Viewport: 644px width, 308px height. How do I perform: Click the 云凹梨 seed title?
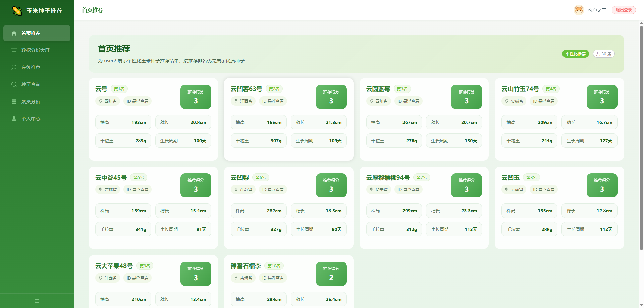240,178
